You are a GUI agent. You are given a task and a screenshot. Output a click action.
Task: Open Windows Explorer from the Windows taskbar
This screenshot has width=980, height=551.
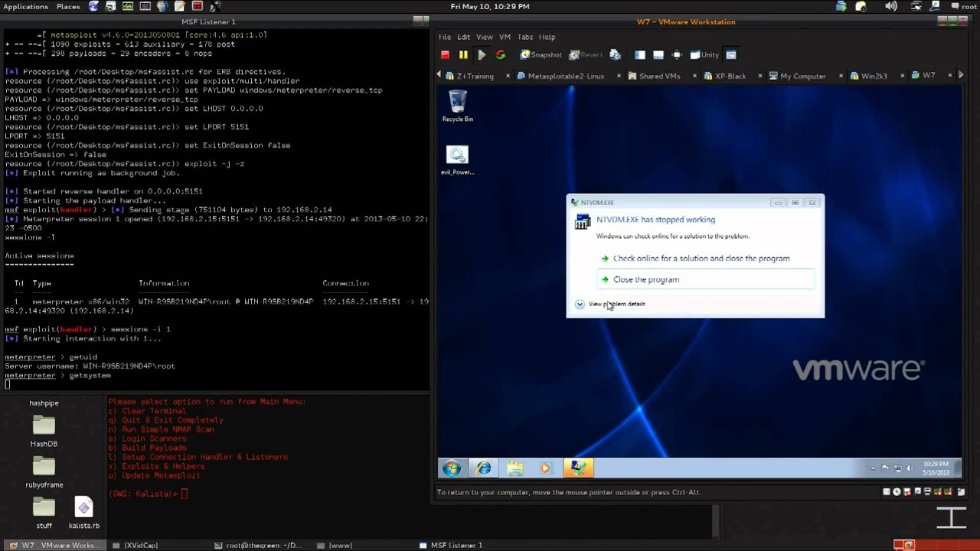[x=514, y=468]
